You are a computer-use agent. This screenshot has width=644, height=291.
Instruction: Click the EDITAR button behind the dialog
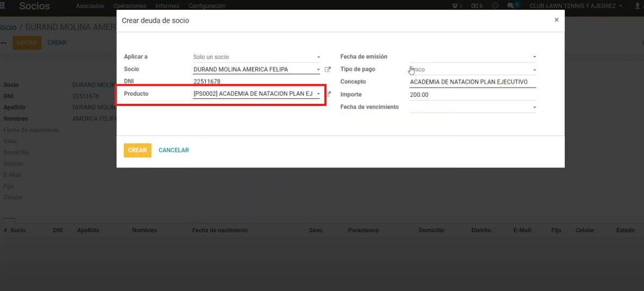(x=27, y=43)
